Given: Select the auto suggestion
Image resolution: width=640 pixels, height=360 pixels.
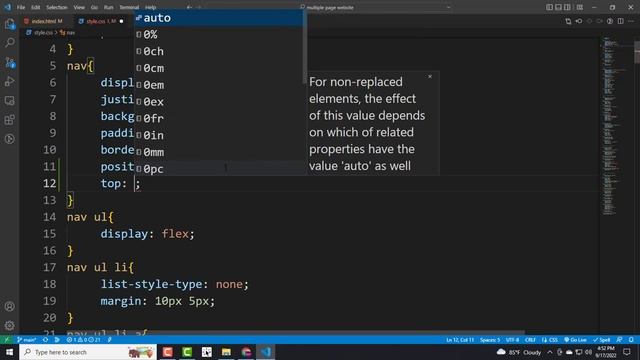Looking at the screenshot, I should (x=219, y=18).
